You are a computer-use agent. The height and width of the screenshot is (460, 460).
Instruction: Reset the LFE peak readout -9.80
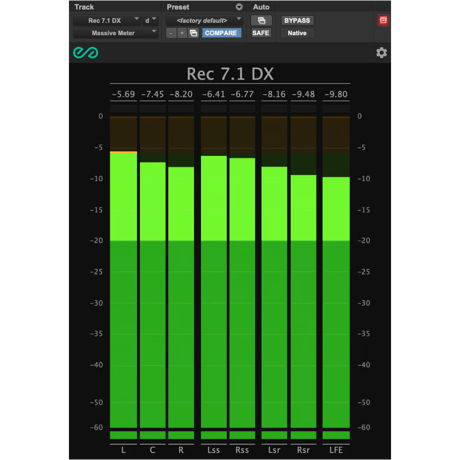pyautogui.click(x=336, y=94)
